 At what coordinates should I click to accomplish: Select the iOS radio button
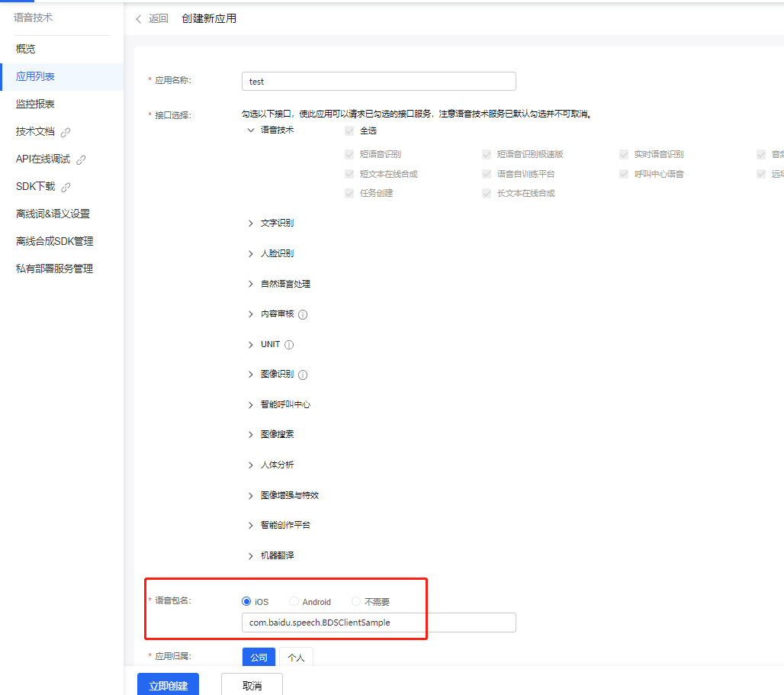point(246,601)
